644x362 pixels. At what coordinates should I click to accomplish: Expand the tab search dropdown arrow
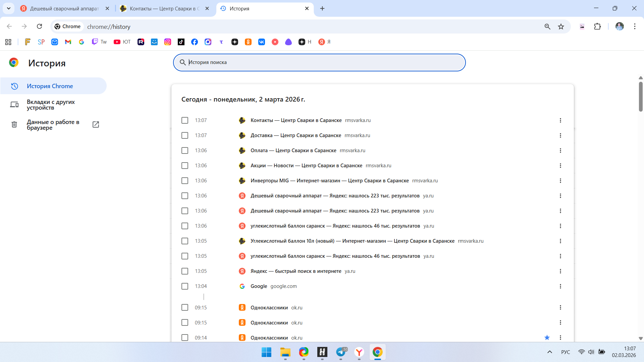[9, 8]
